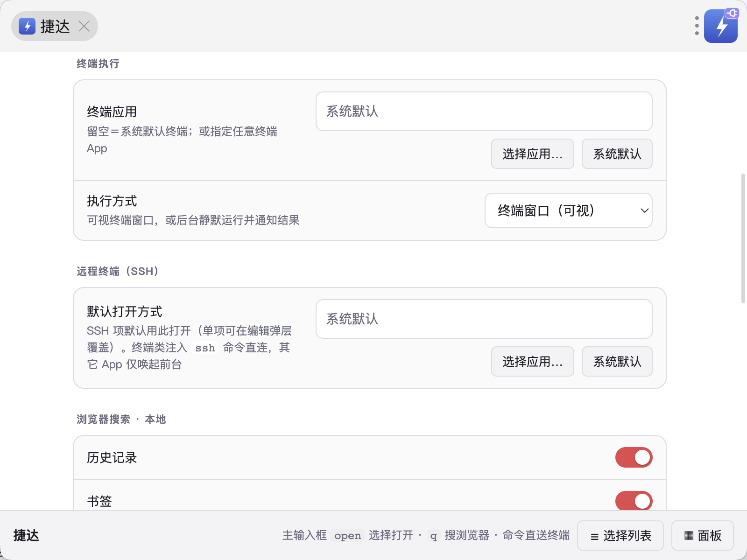Screen dimensions: 747x560
Task: Click 选择应用… under 终端应用
Action: coord(533,154)
